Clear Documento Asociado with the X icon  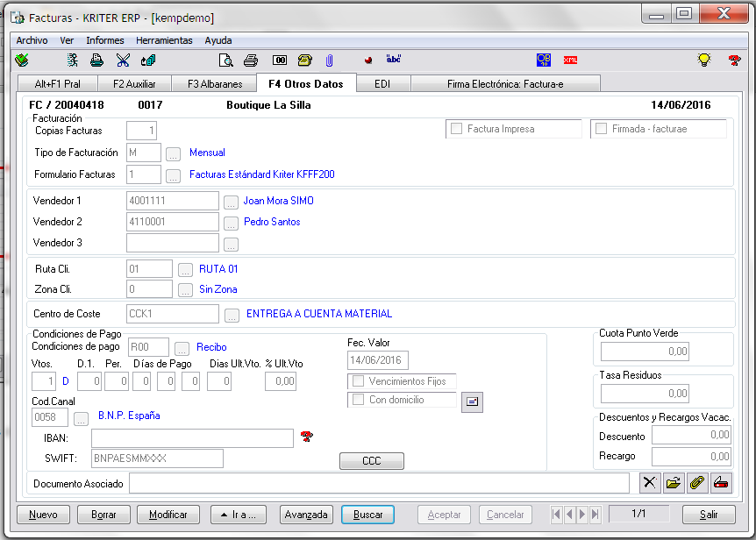[x=650, y=483]
